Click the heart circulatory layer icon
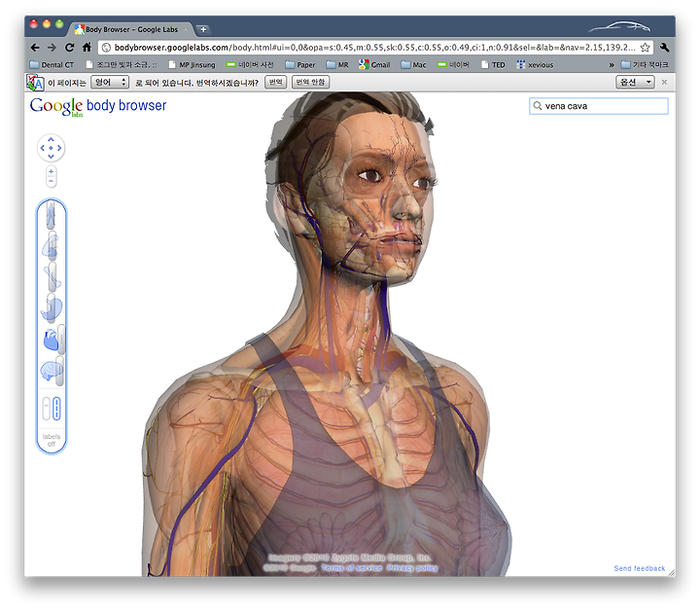Screen dimensions: 700x610 [51, 341]
